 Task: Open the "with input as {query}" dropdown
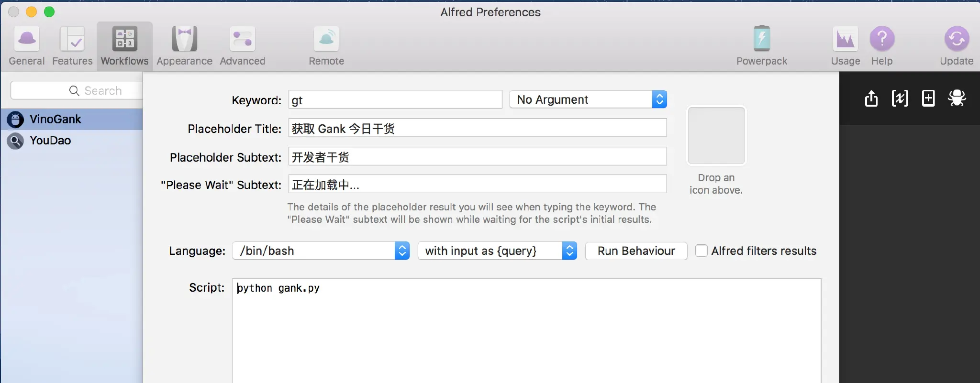(497, 251)
